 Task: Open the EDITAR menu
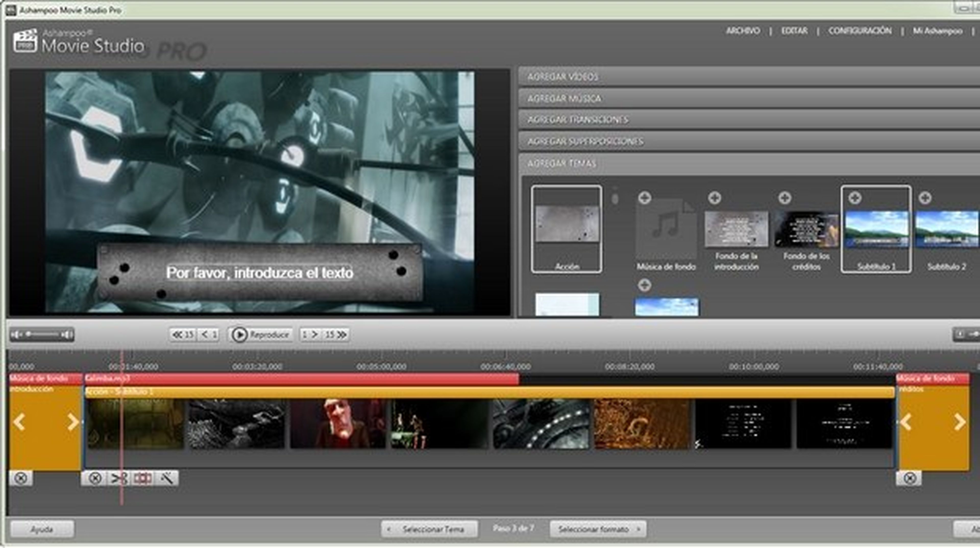(x=794, y=31)
